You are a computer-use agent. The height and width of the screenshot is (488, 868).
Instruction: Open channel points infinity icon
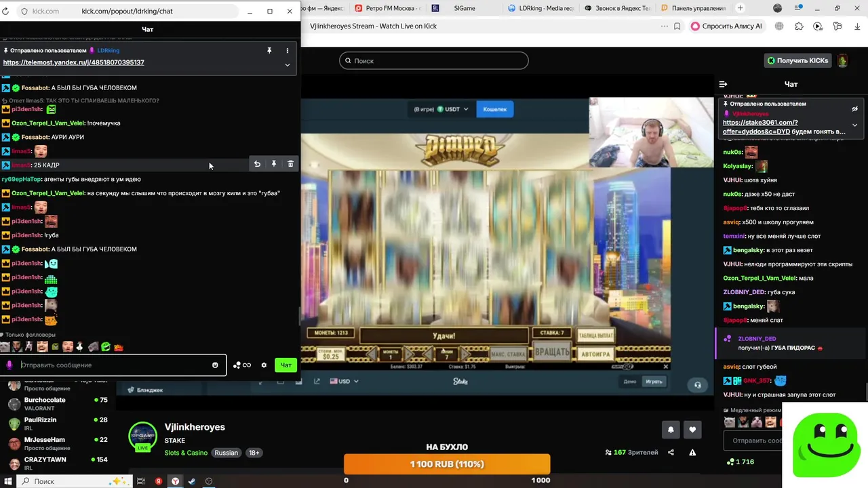[242, 365]
